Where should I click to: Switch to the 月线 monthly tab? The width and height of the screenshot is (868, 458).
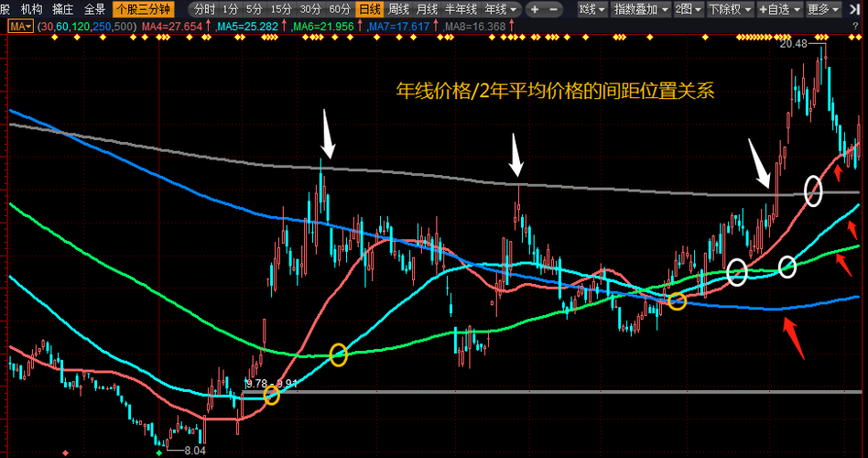point(427,9)
